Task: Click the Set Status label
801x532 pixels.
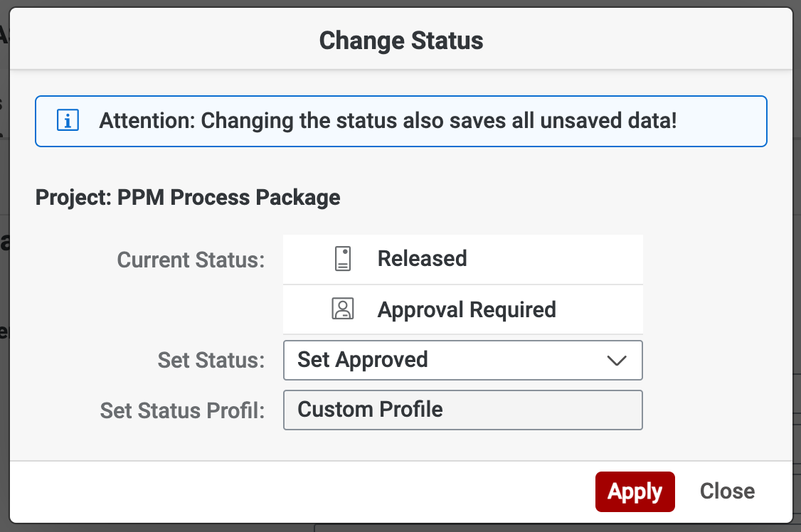Action: [211, 360]
